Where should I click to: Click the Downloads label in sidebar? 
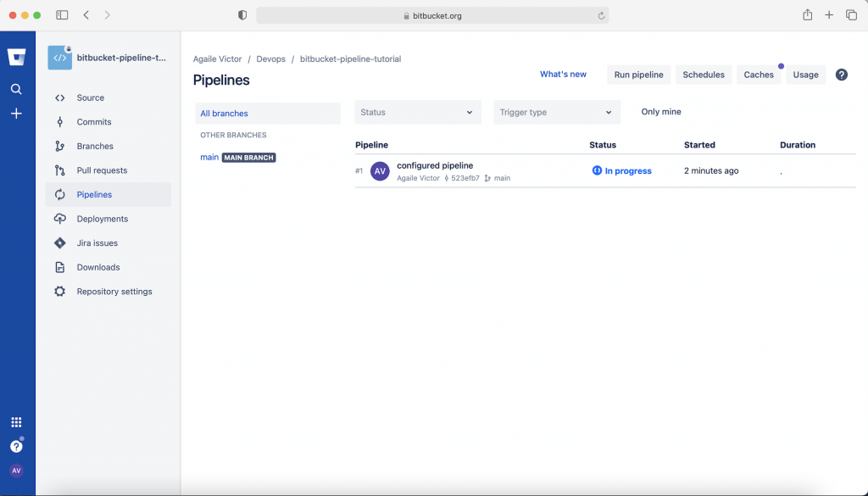(x=98, y=267)
